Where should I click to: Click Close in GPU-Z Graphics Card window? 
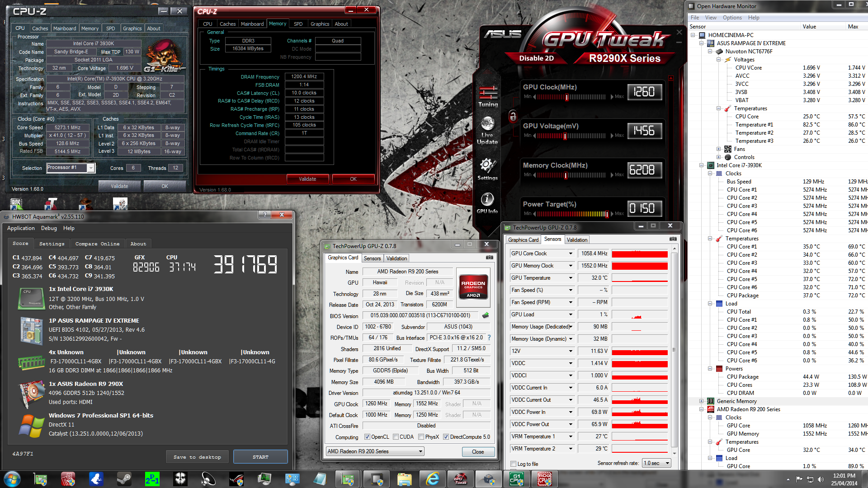coord(478,452)
